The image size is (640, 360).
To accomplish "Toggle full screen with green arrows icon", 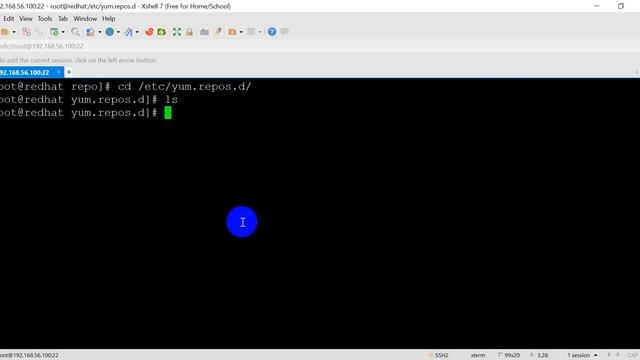I will 177,32.
